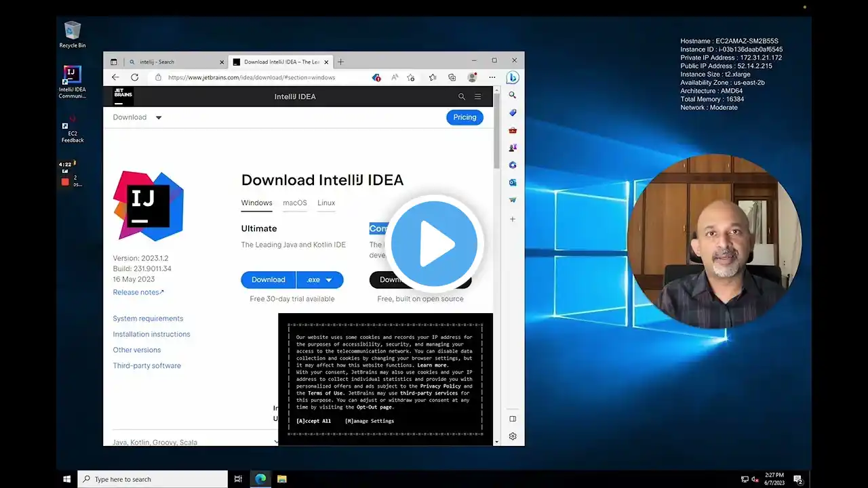Click the Bing chat icon in Edge sidebar
This screenshot has height=488, width=868.
pyautogui.click(x=513, y=77)
